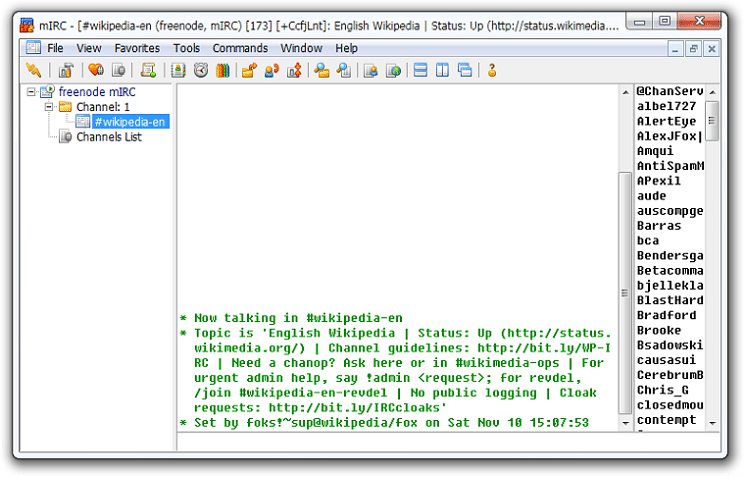Click the window icon left of File menu
The width and height of the screenshot is (745, 477).
point(33,48)
